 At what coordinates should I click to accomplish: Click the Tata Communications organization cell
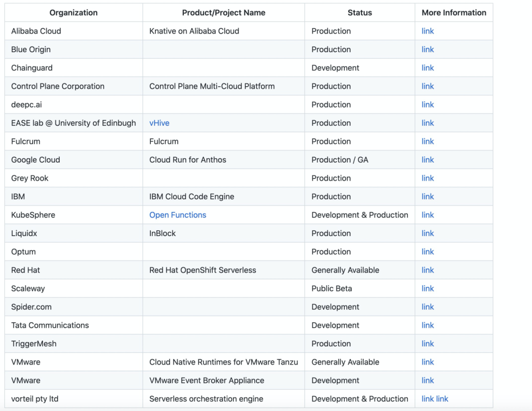coord(50,325)
